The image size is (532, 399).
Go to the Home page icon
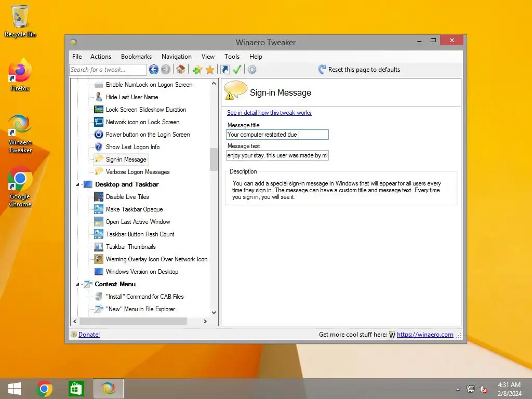pyautogui.click(x=180, y=70)
